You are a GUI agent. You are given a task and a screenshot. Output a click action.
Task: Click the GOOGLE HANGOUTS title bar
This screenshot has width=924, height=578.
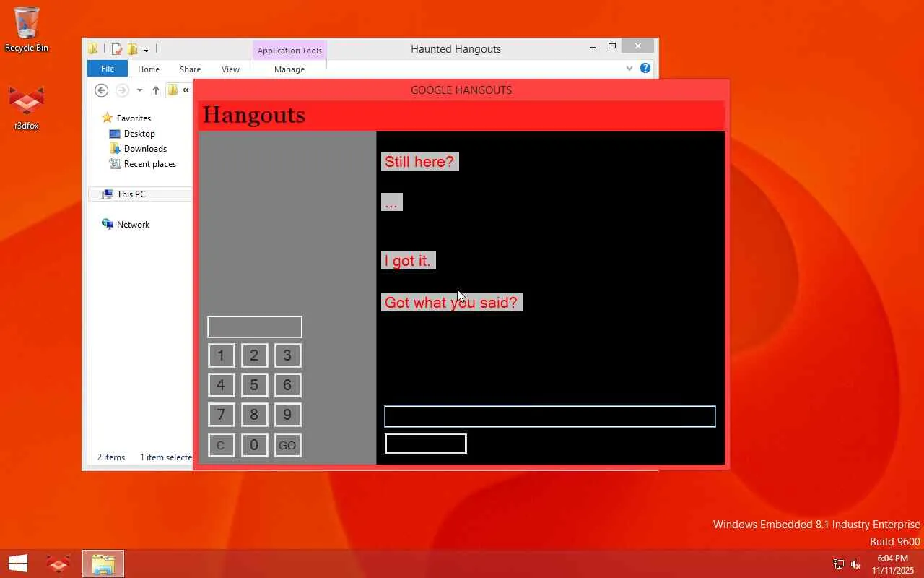click(x=461, y=90)
